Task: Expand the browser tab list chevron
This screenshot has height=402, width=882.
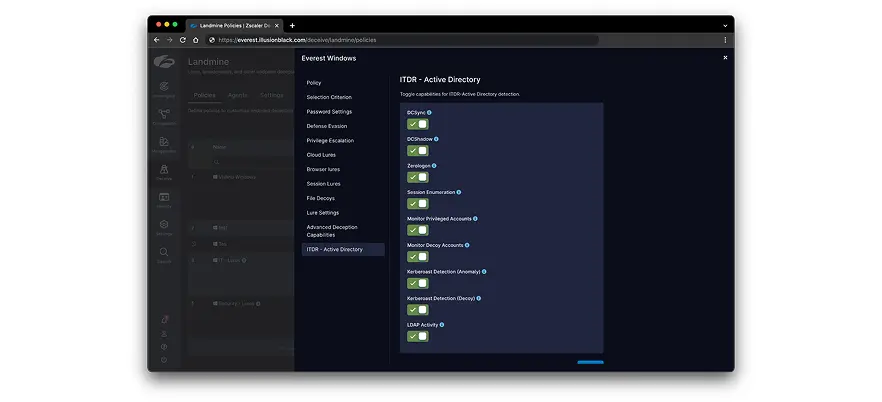Action: tap(725, 25)
